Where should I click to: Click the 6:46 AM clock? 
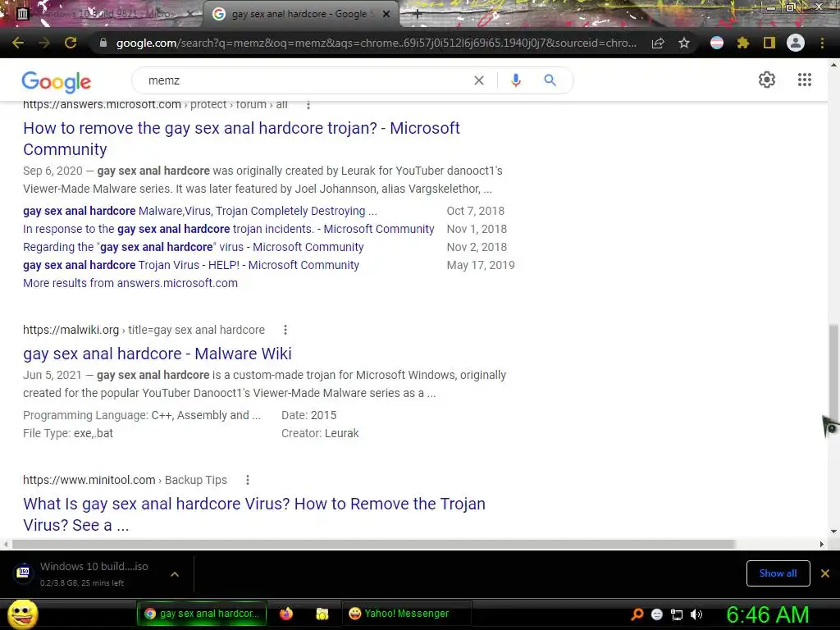point(767,614)
